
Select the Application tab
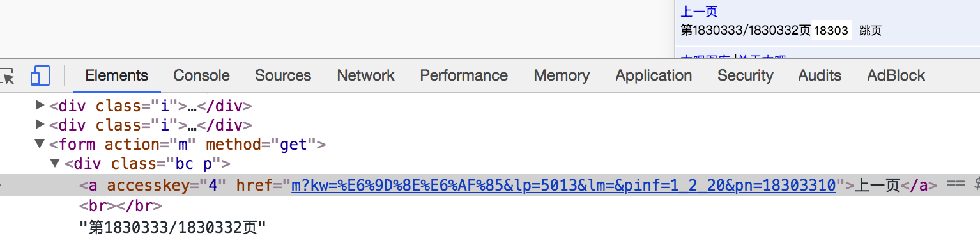pyautogui.click(x=654, y=75)
